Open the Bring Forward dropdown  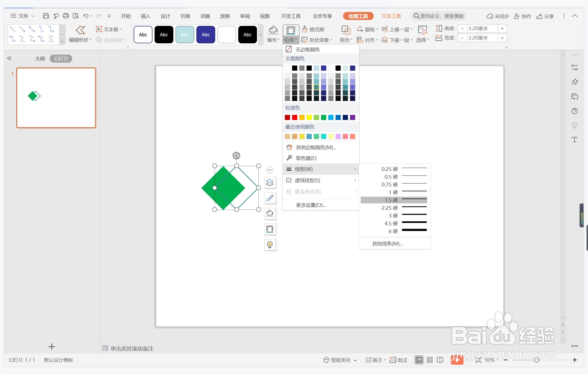(x=397, y=29)
